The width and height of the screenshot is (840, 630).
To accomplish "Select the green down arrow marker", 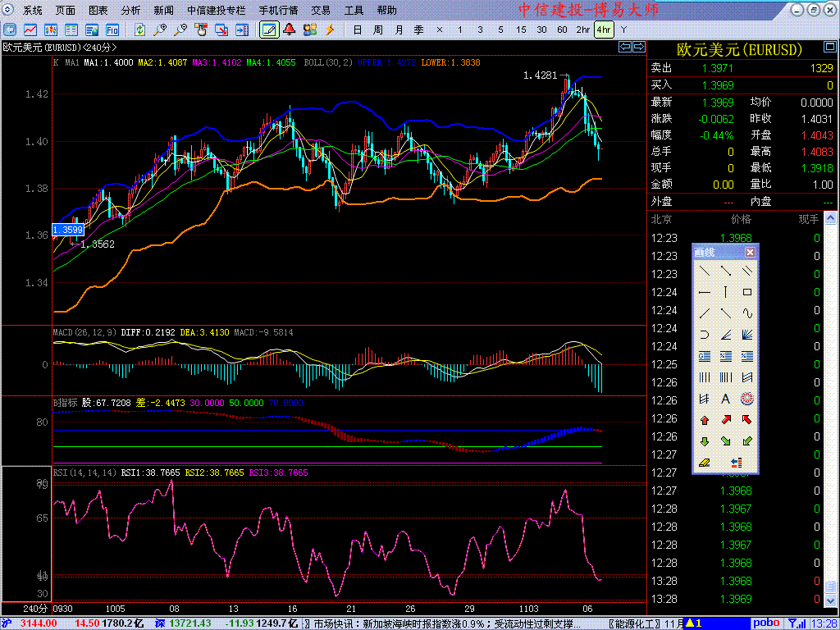I will tap(704, 442).
